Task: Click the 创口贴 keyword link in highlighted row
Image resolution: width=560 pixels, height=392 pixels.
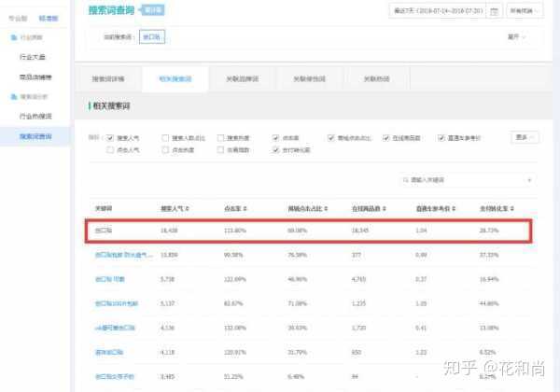Action: tap(104, 229)
